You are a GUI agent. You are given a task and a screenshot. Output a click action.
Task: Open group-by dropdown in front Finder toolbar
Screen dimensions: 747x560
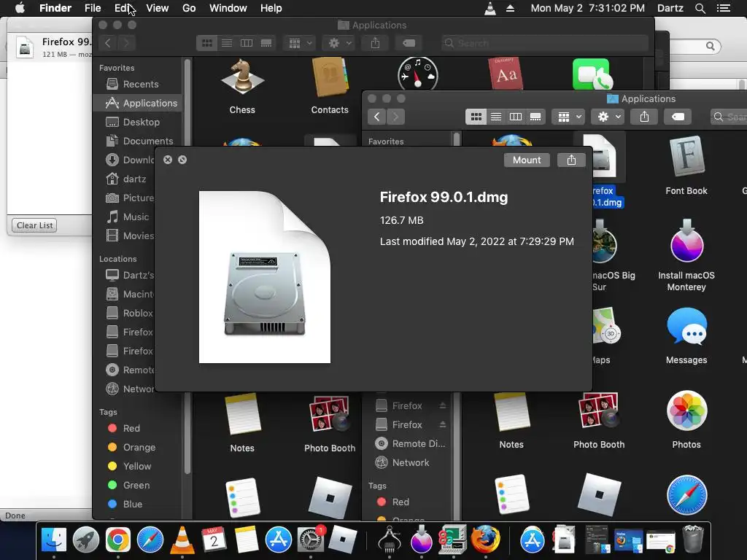tap(568, 117)
